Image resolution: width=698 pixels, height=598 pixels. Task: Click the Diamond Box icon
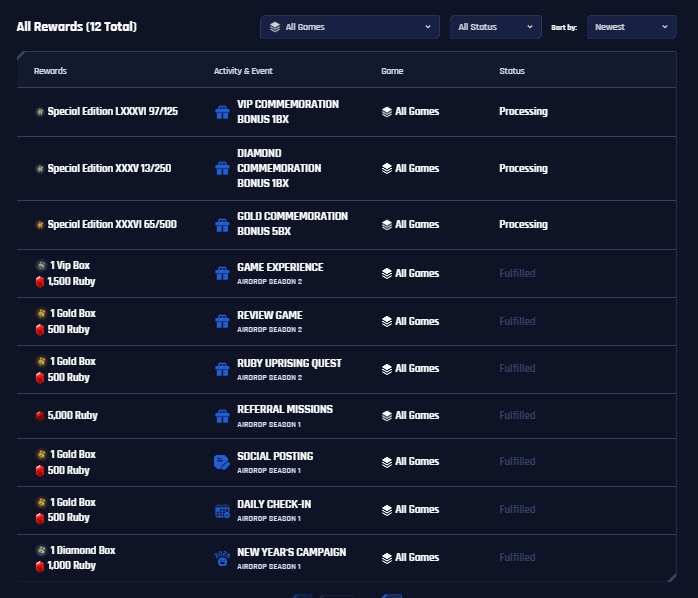tap(41, 550)
